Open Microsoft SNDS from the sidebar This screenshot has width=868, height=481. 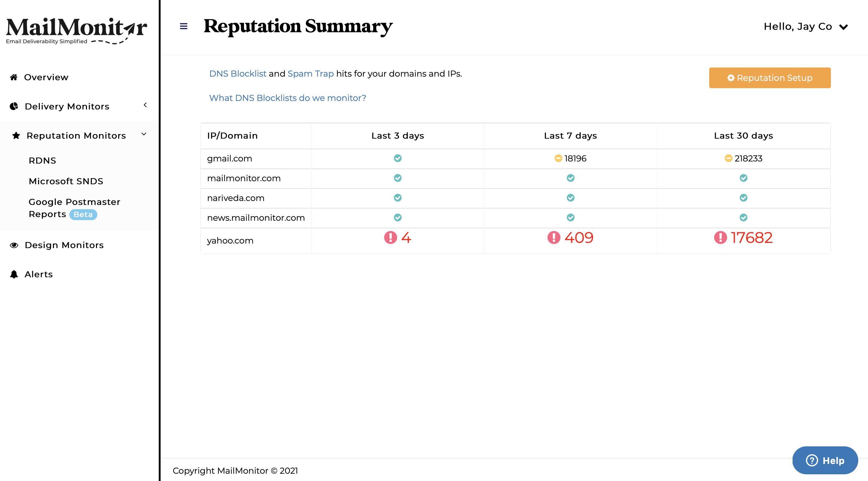(x=66, y=181)
